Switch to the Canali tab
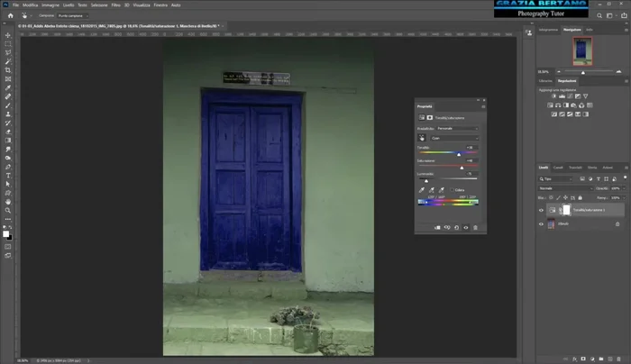Image resolution: width=631 pixels, height=364 pixels. [558, 168]
